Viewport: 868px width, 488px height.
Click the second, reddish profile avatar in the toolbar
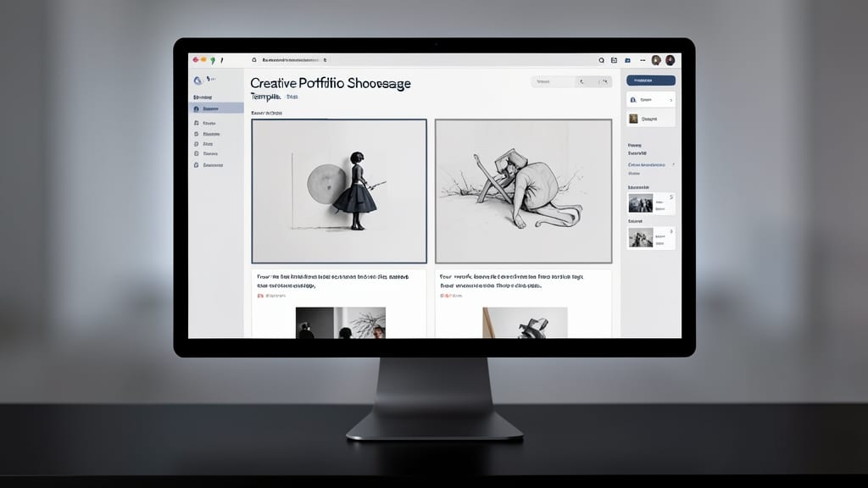[x=670, y=60]
